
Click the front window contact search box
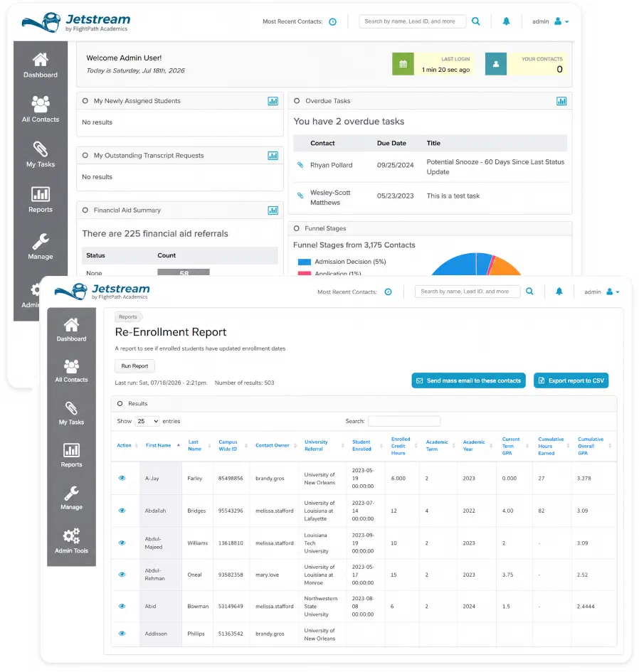(468, 292)
